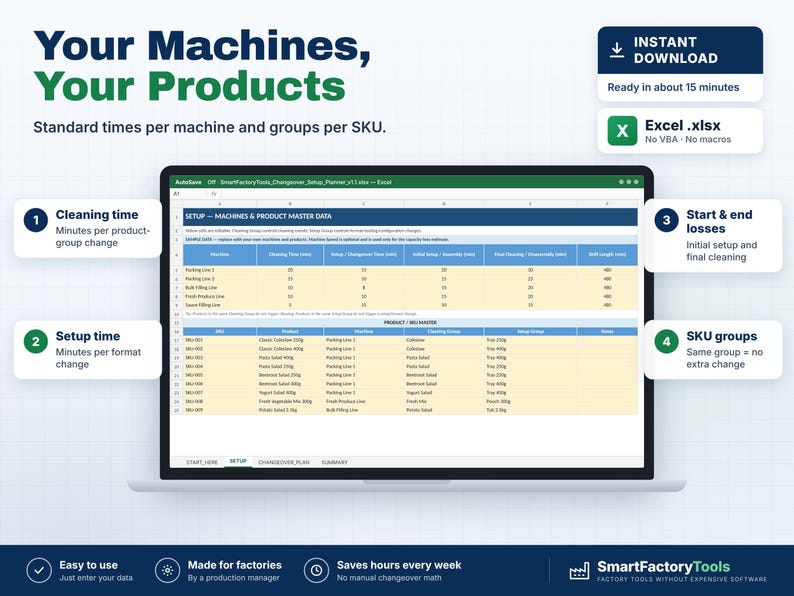Click the AutoSave label in Excel title bar
The width and height of the screenshot is (794, 596).
pos(188,182)
